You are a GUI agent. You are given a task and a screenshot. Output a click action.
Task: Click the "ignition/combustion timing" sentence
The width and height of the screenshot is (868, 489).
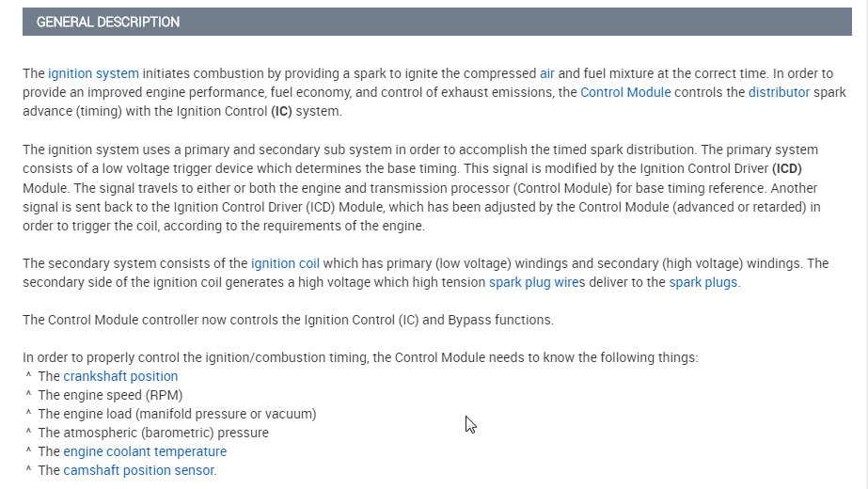click(360, 357)
